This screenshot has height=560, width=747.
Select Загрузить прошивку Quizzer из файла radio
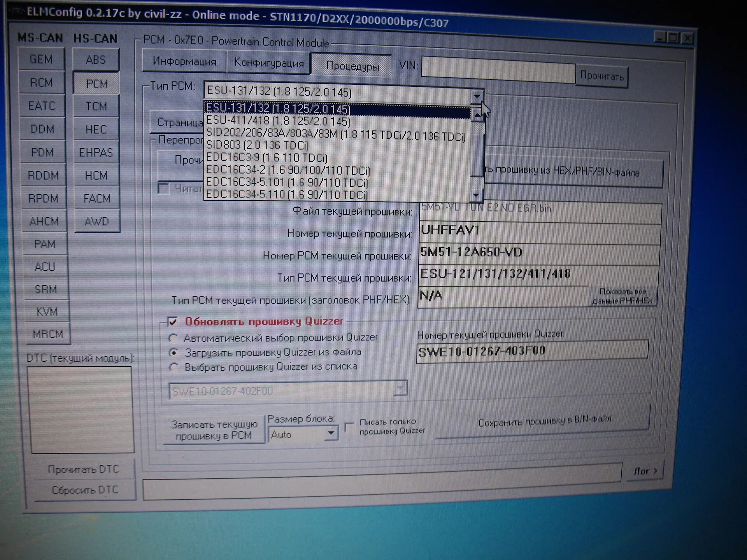174,352
